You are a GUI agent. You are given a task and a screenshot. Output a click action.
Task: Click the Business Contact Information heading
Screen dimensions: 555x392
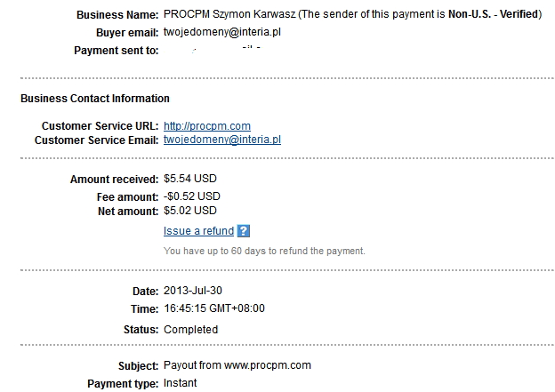pos(95,99)
